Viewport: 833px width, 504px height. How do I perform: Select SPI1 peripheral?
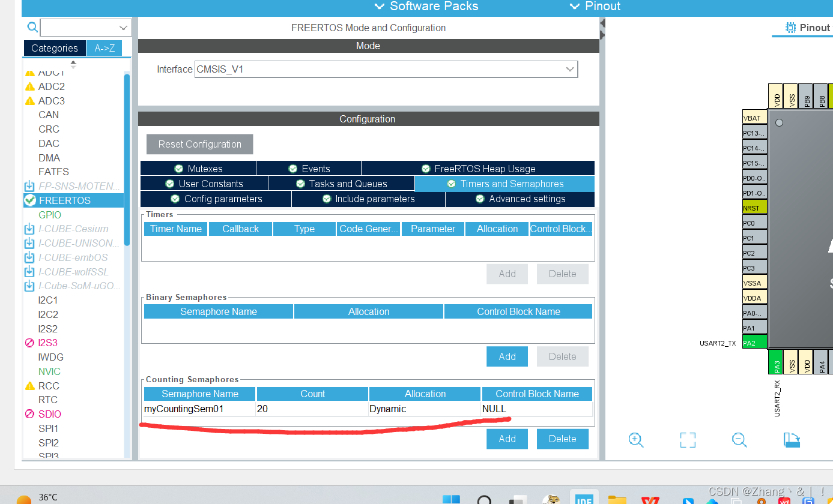[49, 428]
